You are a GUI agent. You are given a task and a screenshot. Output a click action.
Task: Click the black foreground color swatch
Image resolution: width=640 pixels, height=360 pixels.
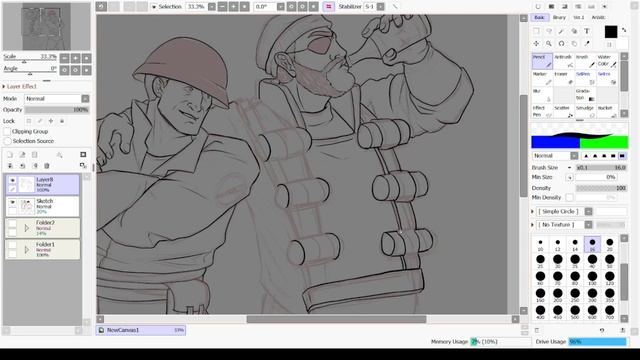tap(611, 32)
